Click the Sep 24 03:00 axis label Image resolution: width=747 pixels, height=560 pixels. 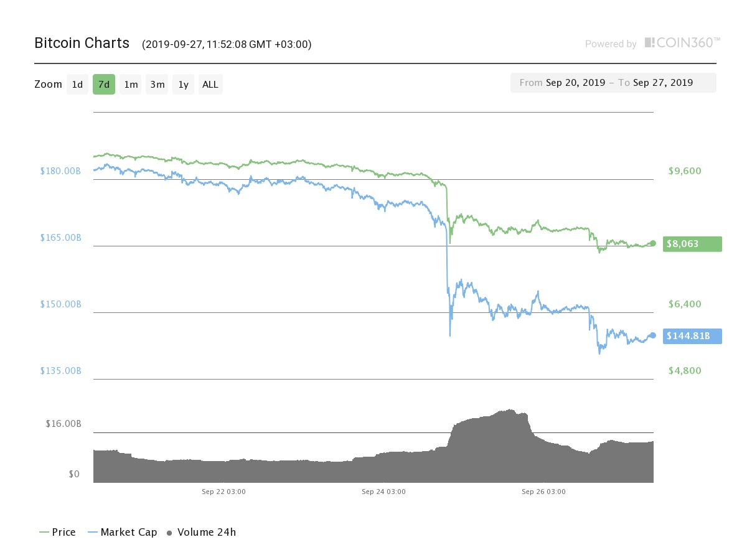[x=383, y=492]
